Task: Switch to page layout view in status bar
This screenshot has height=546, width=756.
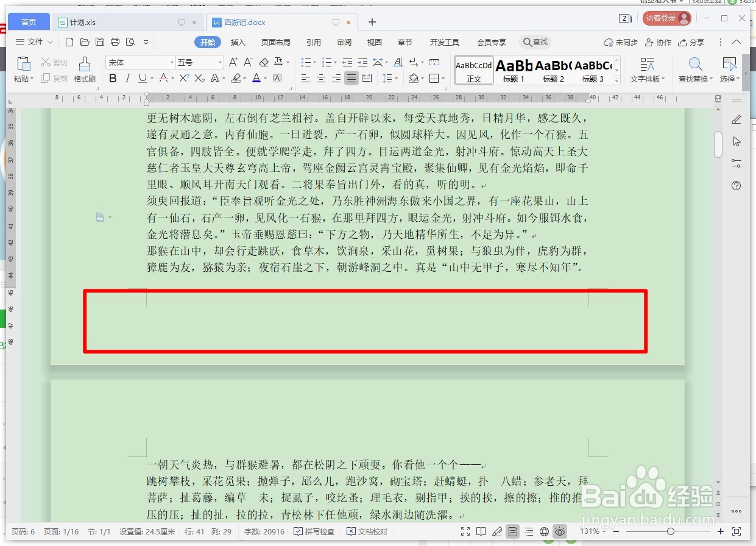Action: (x=513, y=531)
